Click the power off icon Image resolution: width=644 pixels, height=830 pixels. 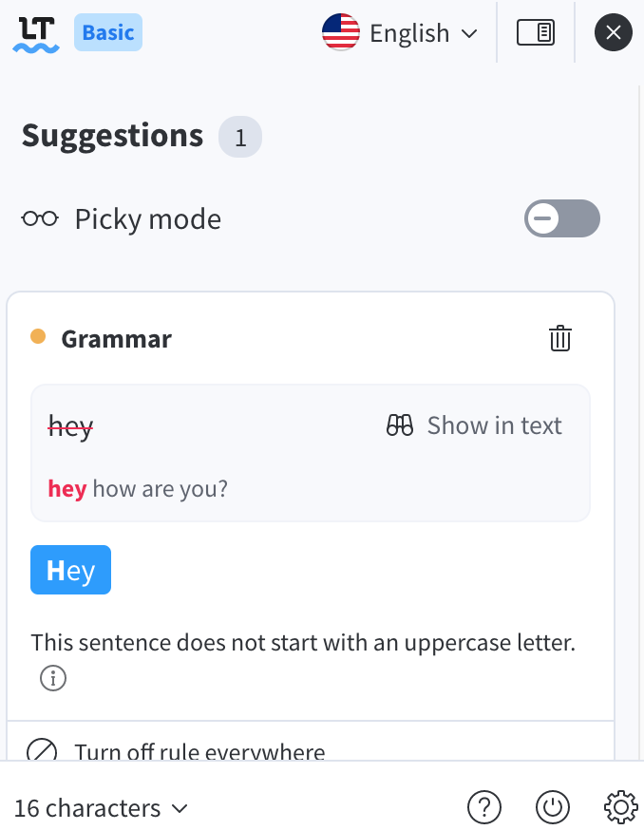tap(553, 807)
